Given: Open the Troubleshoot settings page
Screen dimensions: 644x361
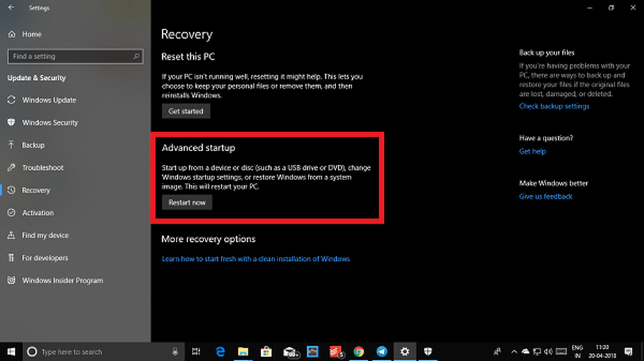Looking at the screenshot, I should click(x=43, y=168).
